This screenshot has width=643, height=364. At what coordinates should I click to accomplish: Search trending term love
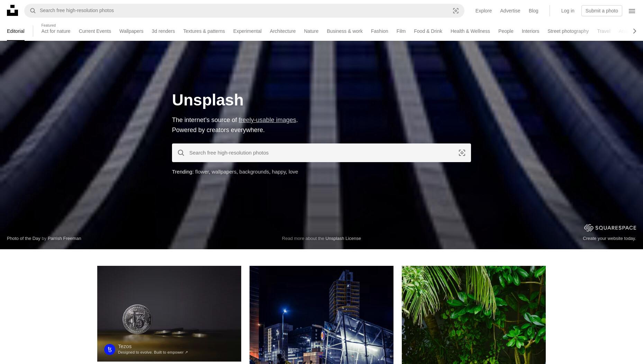click(x=293, y=172)
